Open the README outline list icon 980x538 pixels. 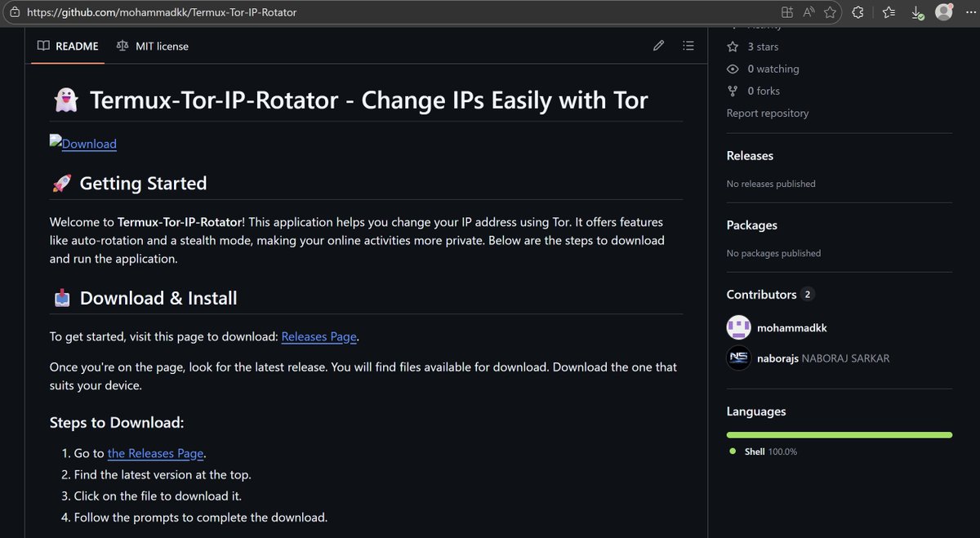688,46
